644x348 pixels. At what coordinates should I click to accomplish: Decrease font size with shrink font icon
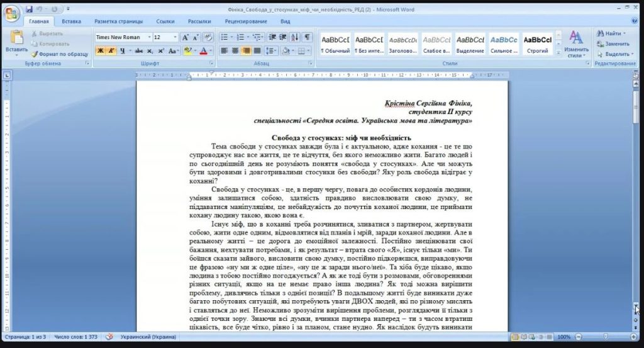196,37
